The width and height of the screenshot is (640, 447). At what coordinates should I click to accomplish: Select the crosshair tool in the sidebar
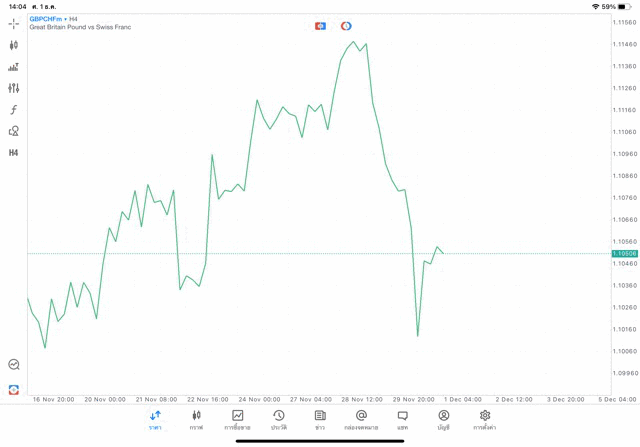point(14,23)
